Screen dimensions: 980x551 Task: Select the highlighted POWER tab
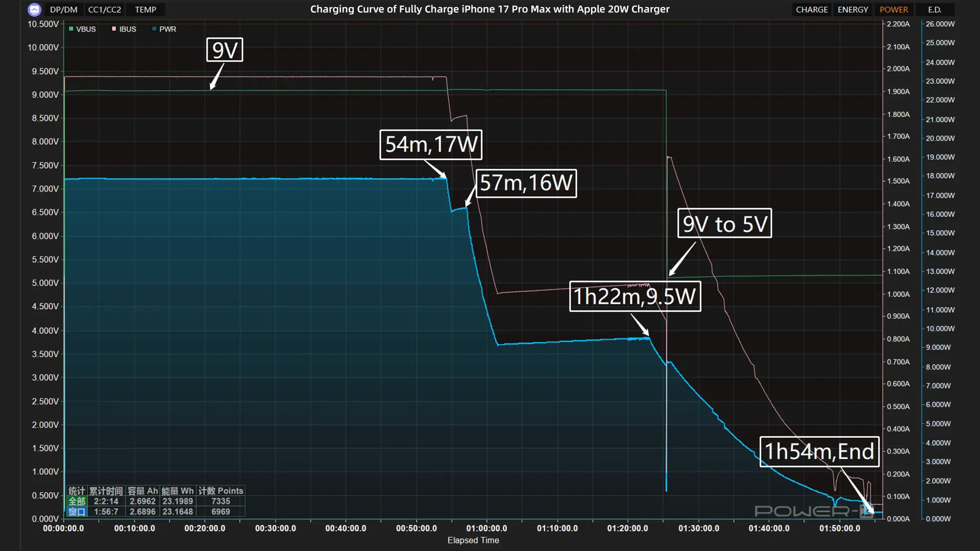click(x=894, y=9)
